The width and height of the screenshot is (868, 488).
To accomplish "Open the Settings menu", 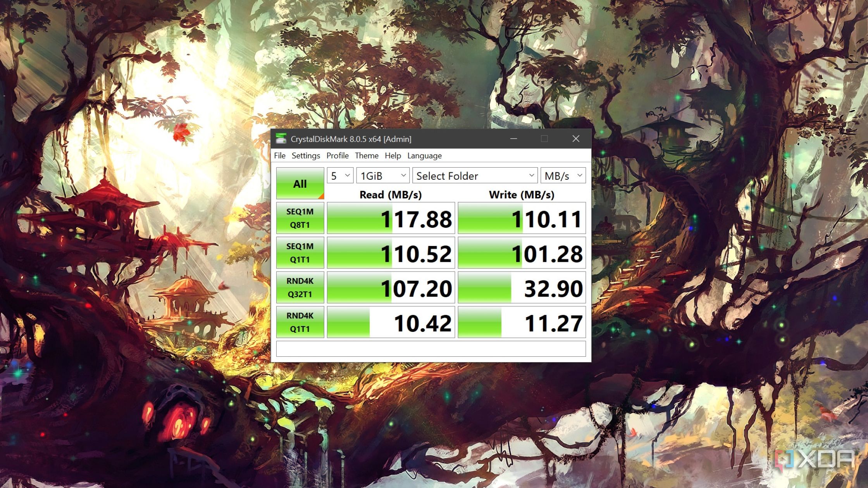I will [306, 156].
